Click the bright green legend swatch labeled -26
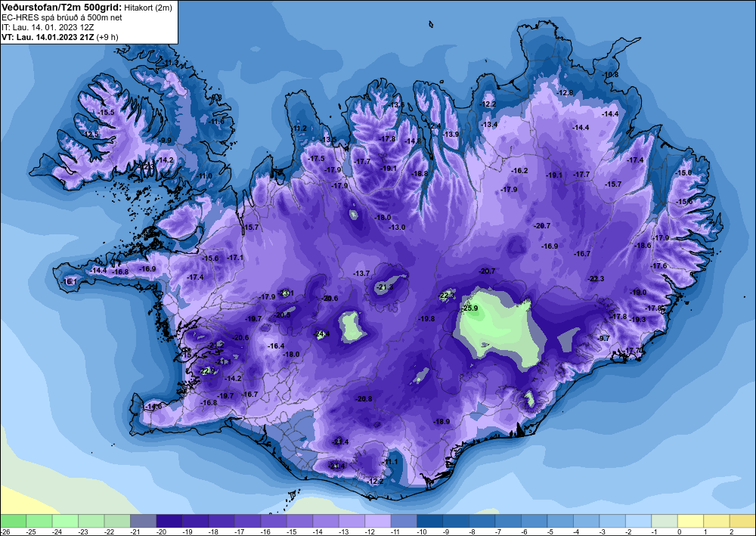This screenshot has height=536, width=756. point(13,521)
